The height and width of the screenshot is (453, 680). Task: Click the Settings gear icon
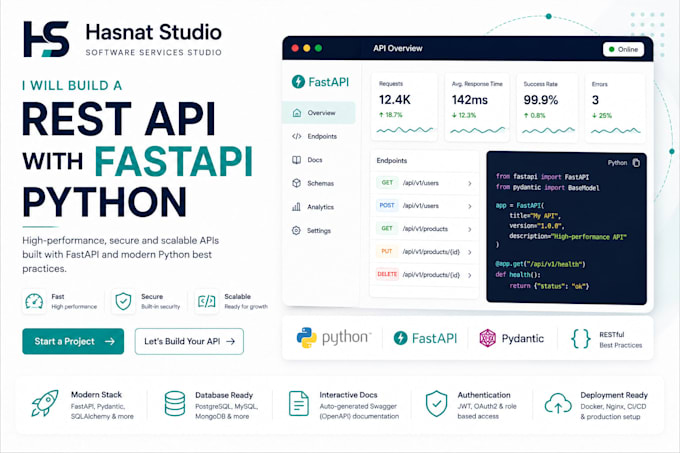click(x=296, y=230)
